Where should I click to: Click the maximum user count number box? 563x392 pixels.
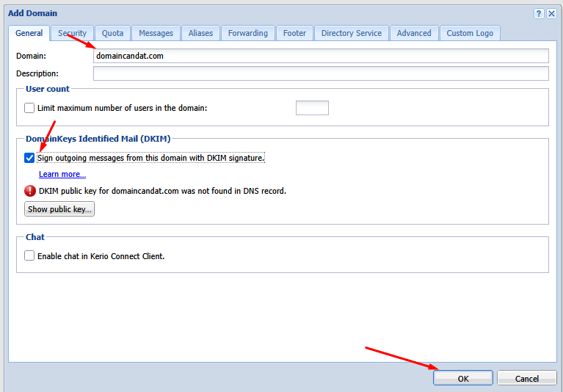tap(312, 108)
